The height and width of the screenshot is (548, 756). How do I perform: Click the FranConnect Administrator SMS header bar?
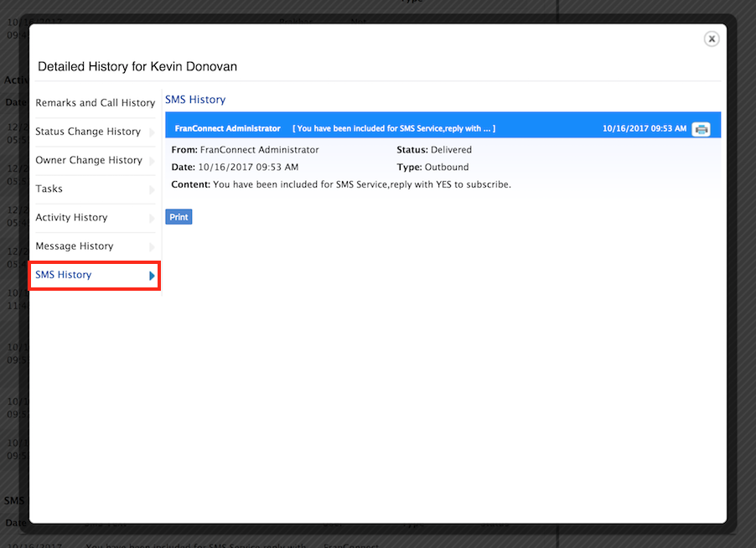click(443, 126)
